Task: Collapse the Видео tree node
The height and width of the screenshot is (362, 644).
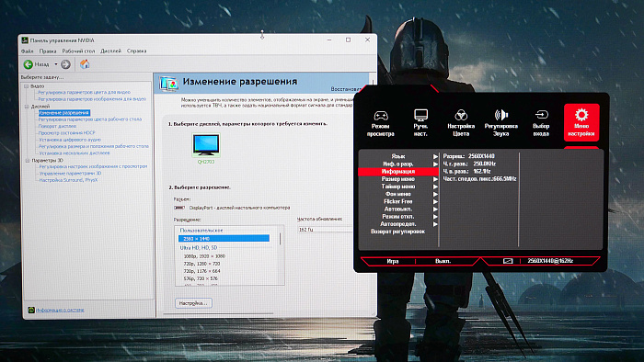Action: tap(27, 86)
